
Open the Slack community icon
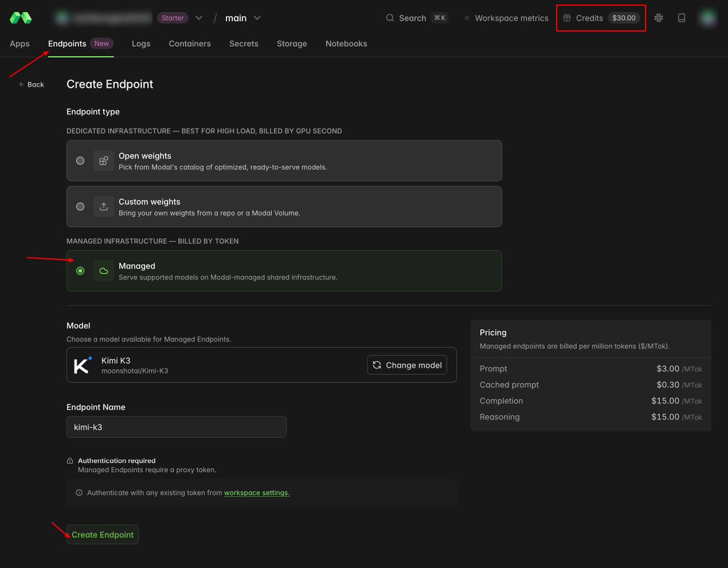point(658,18)
